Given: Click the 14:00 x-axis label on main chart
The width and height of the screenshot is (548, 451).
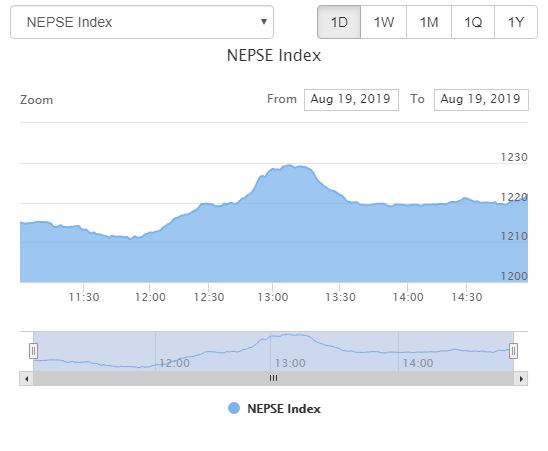Looking at the screenshot, I should click(x=408, y=297).
